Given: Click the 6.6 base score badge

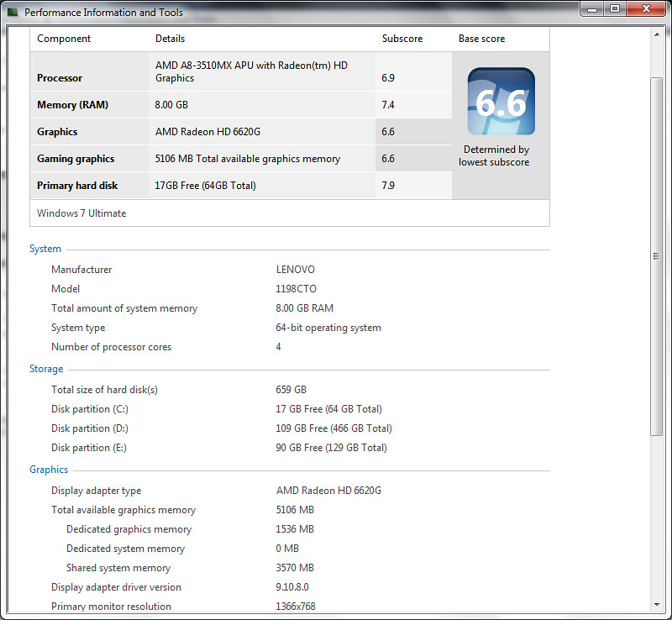Looking at the screenshot, I should 501,101.
